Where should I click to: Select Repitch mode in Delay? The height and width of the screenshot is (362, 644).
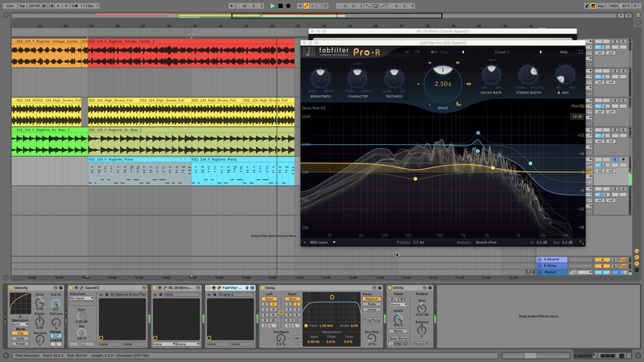tap(371, 298)
